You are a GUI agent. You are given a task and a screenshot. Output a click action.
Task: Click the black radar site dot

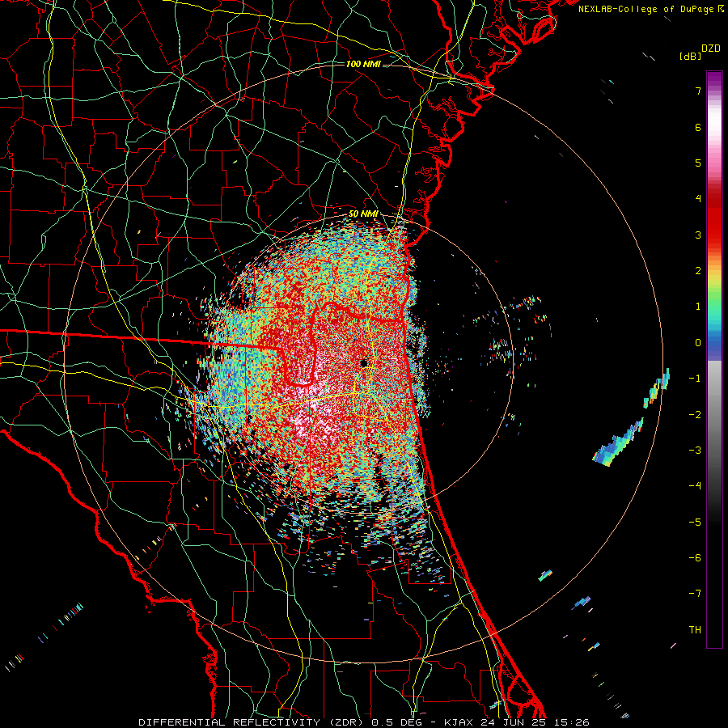point(364,362)
